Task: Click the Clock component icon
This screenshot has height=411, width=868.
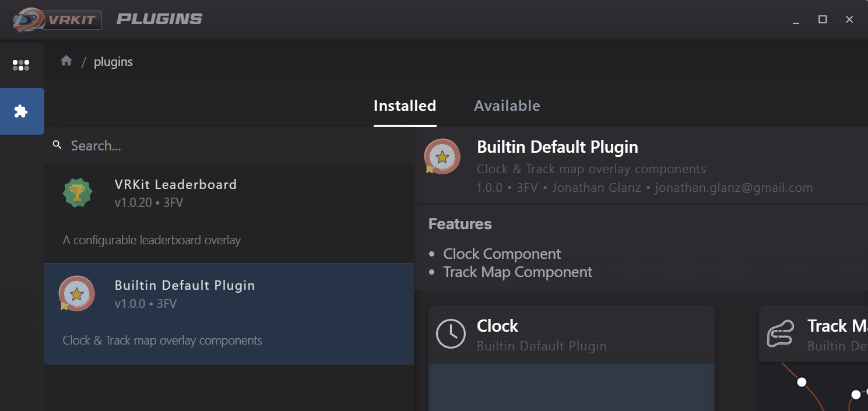Action: pyautogui.click(x=451, y=334)
